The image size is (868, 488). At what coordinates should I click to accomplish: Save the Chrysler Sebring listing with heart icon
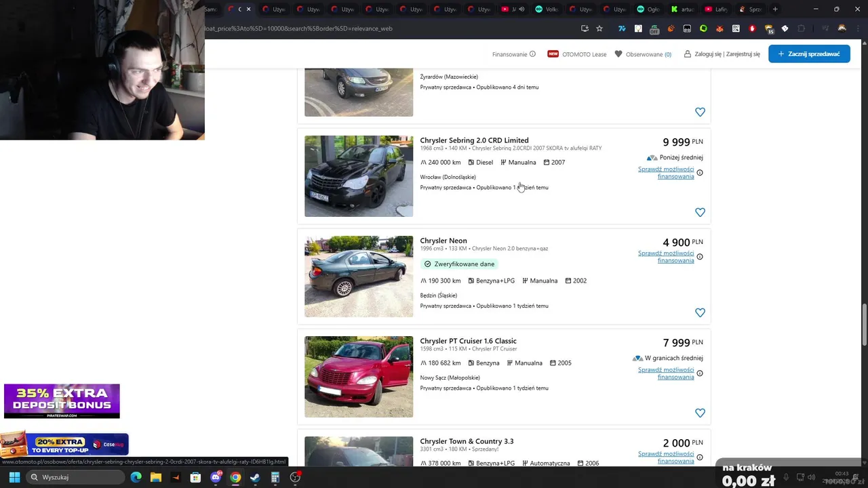(700, 212)
